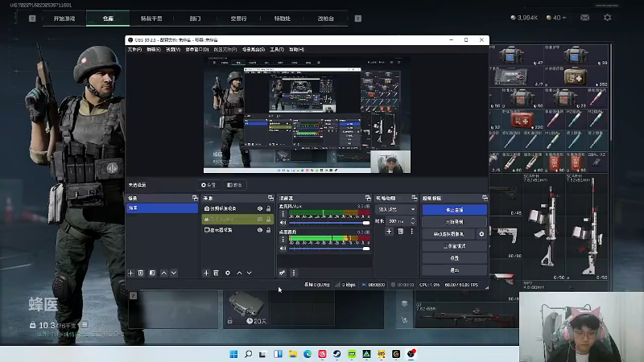Open the game's settings gear icon

[608, 18]
